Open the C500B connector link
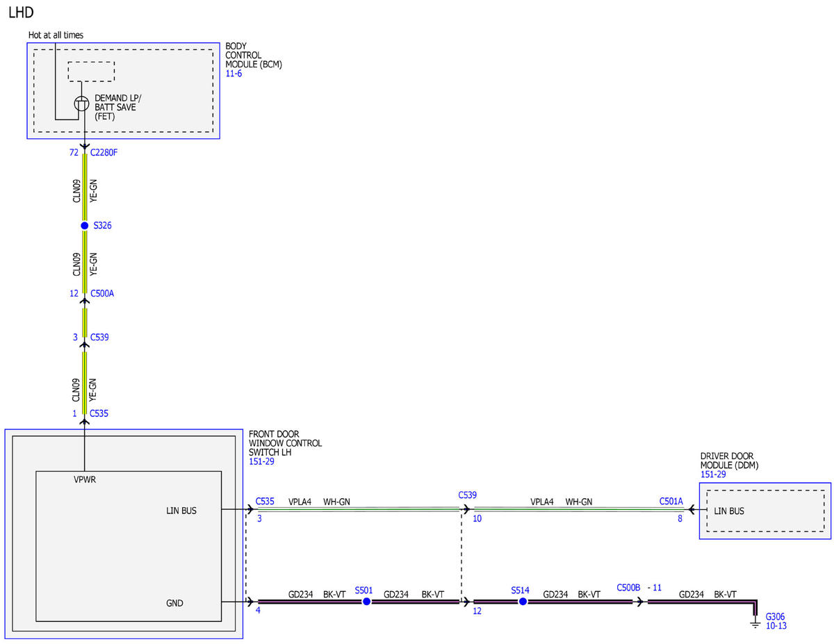834x644 pixels. 628,587
